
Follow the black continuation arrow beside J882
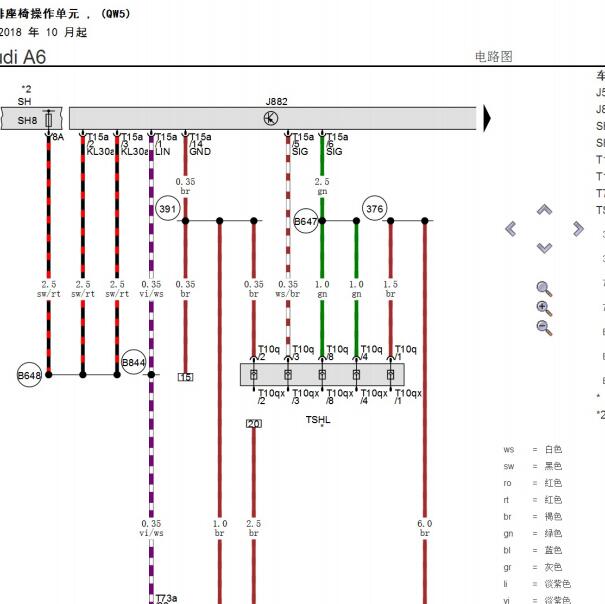pos(487,118)
